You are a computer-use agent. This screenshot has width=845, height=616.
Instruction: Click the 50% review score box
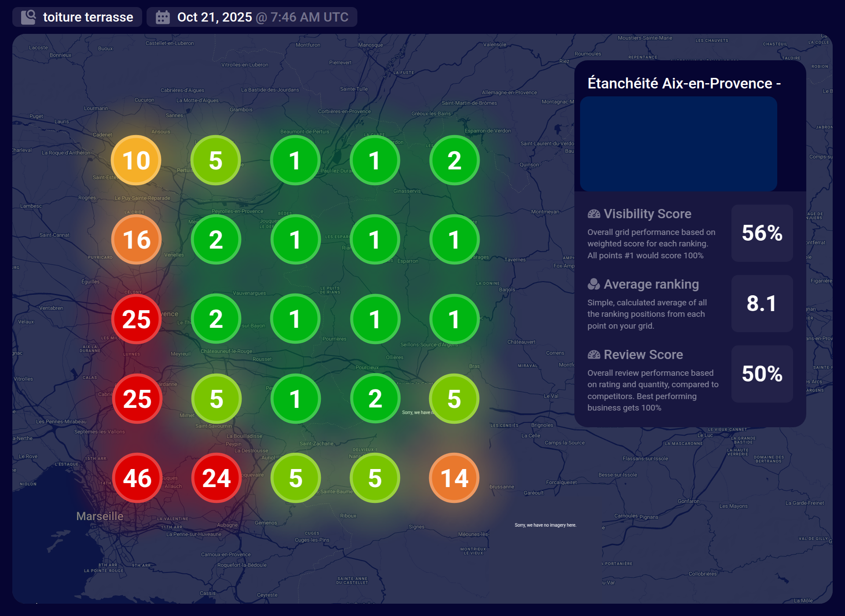[762, 374]
